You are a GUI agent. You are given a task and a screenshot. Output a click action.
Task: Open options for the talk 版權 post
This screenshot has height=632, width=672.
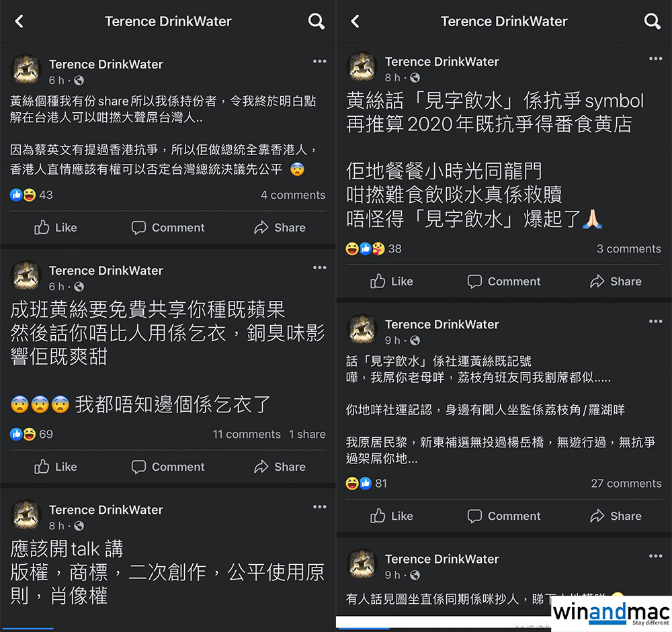coord(320,507)
